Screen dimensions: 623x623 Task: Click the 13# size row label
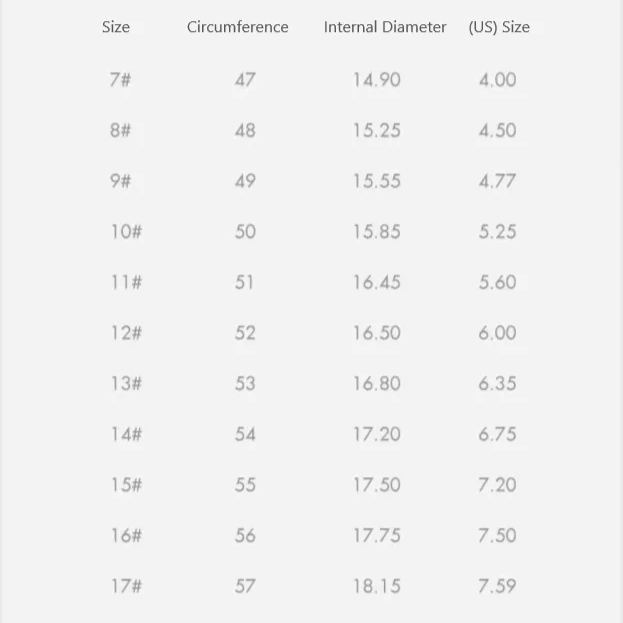click(x=126, y=383)
